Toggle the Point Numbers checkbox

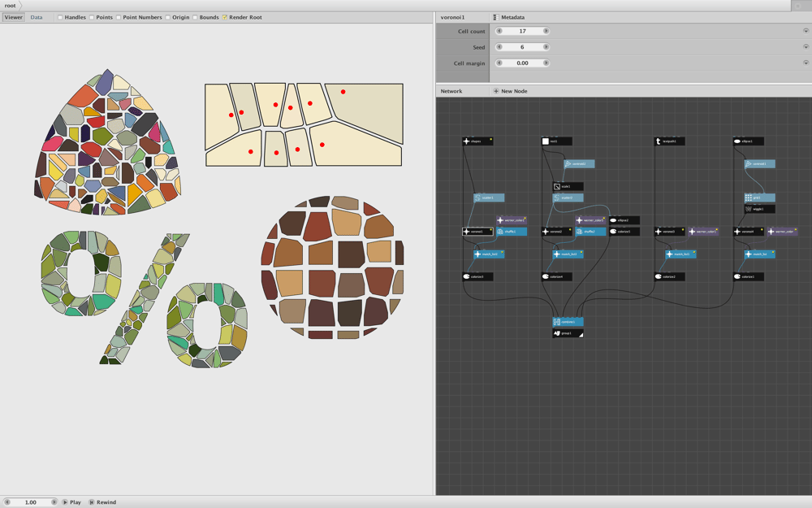tap(119, 17)
